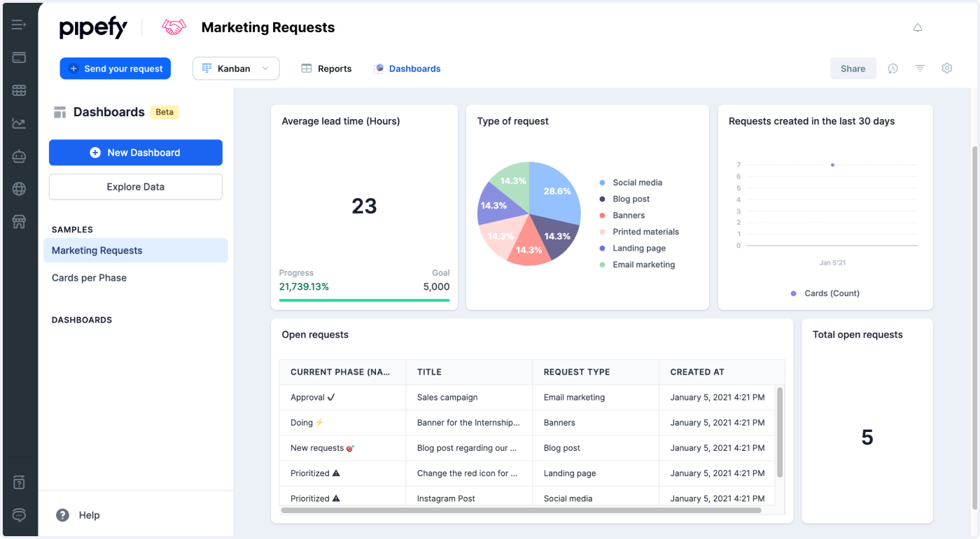Image resolution: width=980 pixels, height=539 pixels.
Task: Switch to the Reports tab
Action: (x=326, y=68)
